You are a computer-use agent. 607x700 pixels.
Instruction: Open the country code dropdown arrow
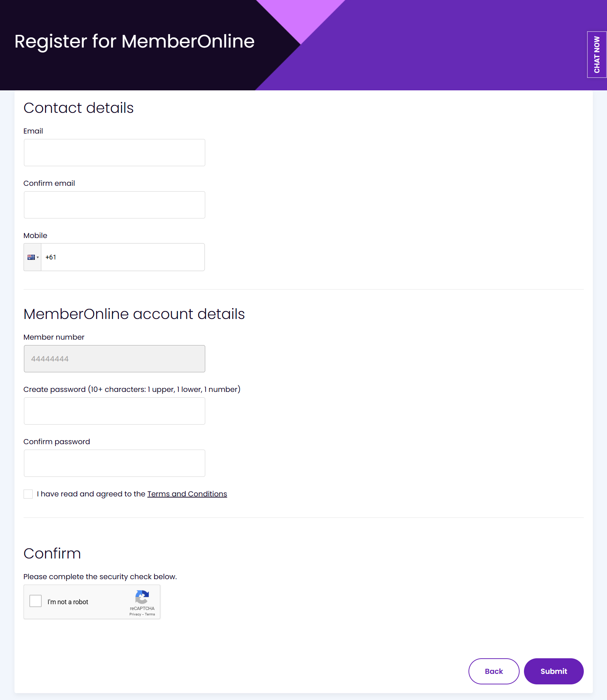click(38, 258)
